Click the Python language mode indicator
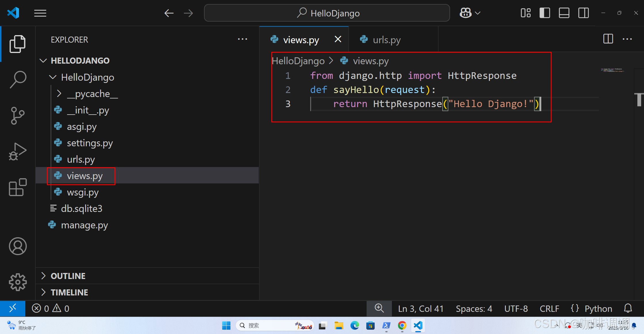This screenshot has height=334, width=644. pos(598,309)
